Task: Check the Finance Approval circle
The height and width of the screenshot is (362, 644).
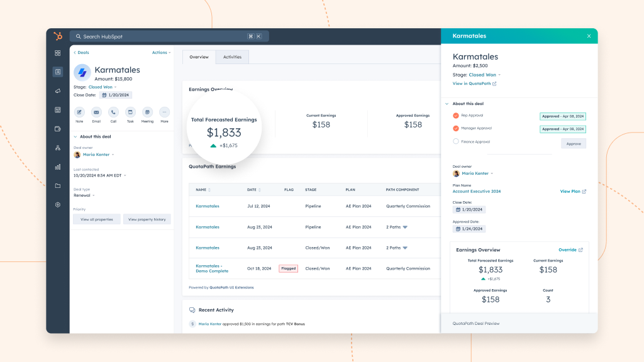Action: (x=456, y=141)
